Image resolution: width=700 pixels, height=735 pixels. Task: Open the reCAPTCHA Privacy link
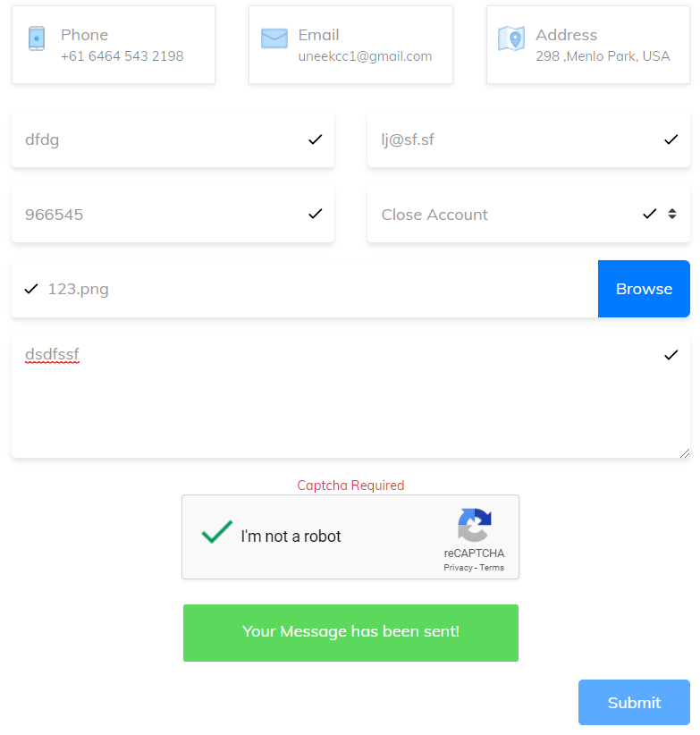pos(457,568)
